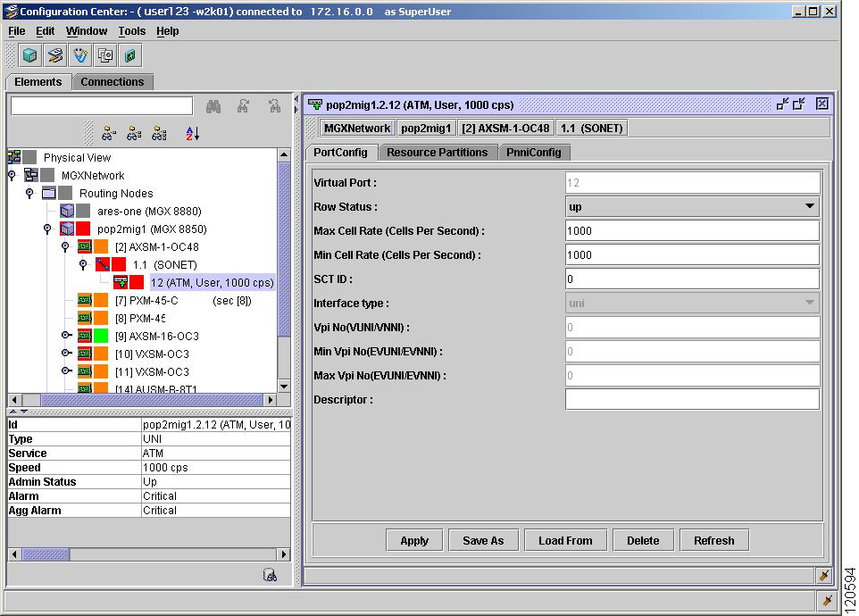Click the inspector icon below the properties table
This screenshot has width=859, height=616.
tap(270, 575)
